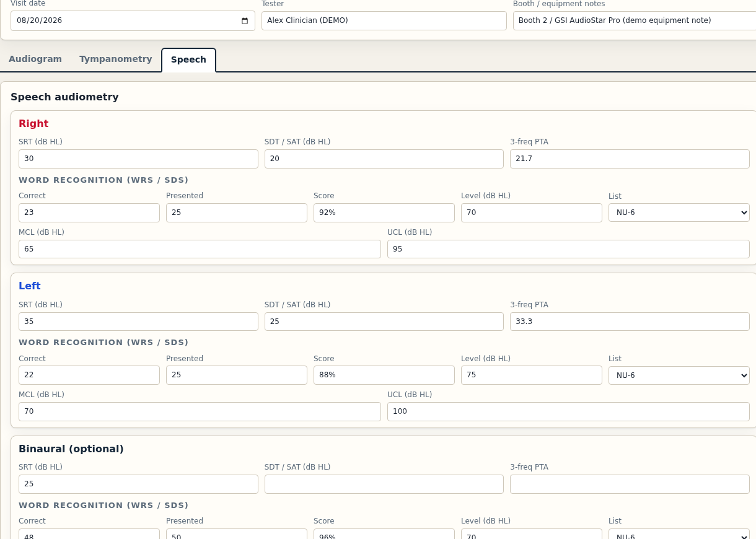The image size is (756, 539).
Task: Click the Right ear Presented words field
Action: [237, 213]
